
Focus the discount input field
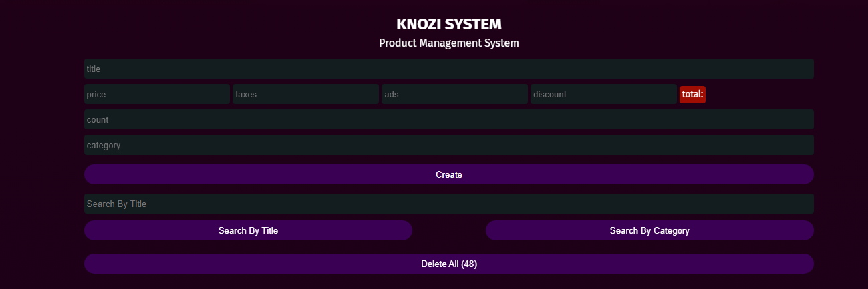pyautogui.click(x=603, y=95)
